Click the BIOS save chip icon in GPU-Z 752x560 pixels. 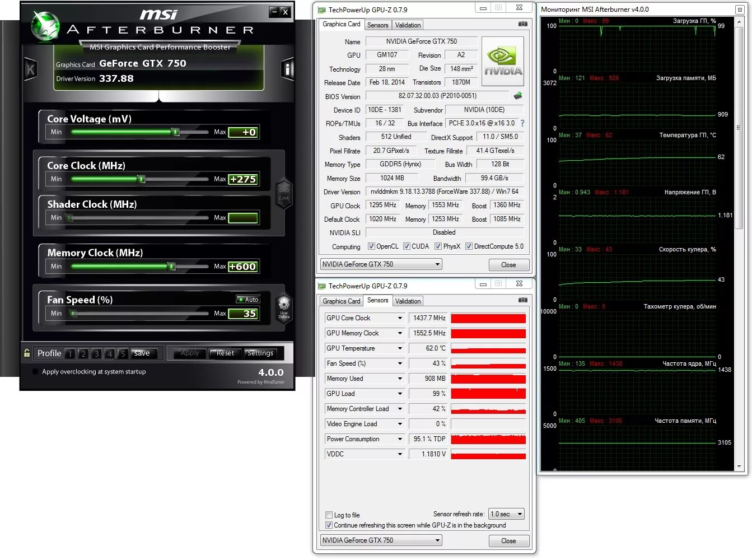pyautogui.click(x=518, y=96)
